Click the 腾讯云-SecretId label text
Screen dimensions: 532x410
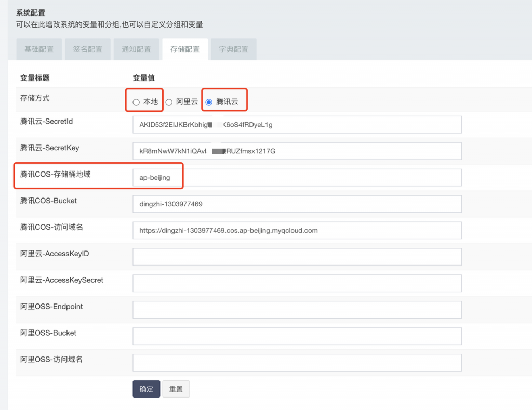(x=46, y=121)
